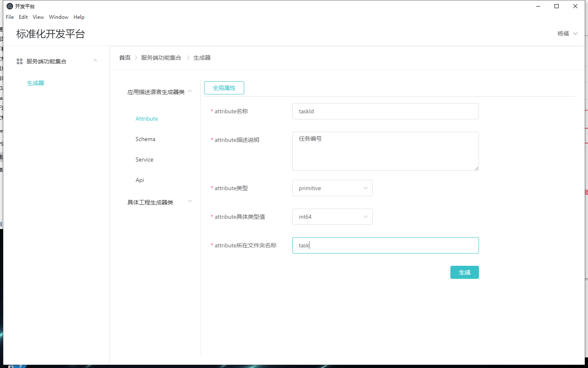
Task: Open the user 杨福 dropdown menu
Action: (568, 34)
